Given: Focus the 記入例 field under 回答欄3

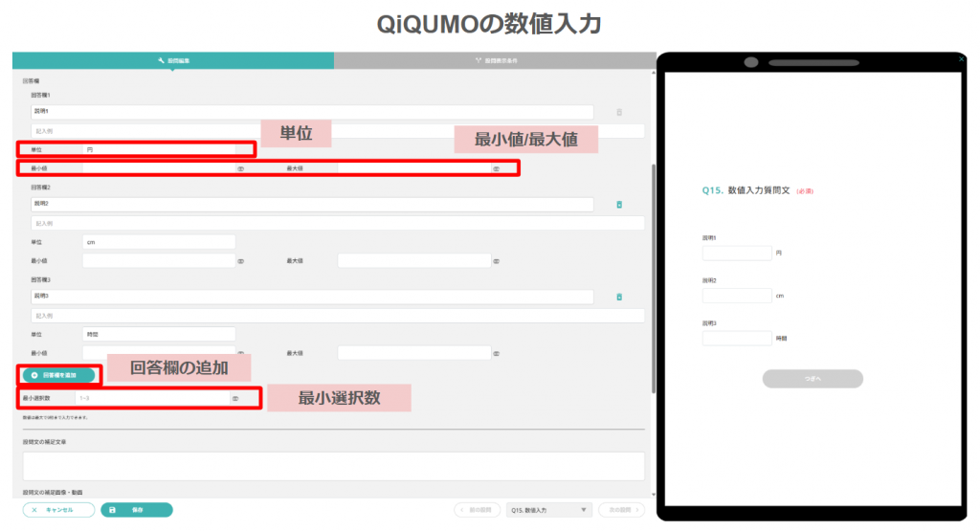Looking at the screenshot, I should [338, 316].
